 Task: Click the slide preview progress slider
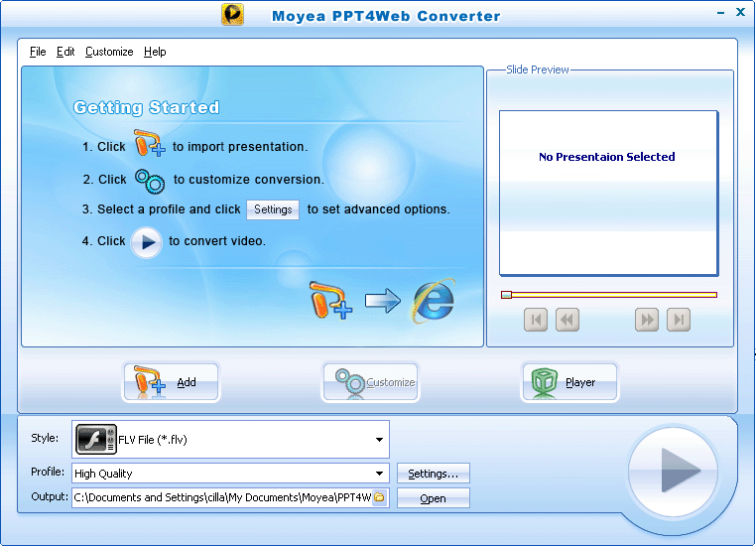pos(609,295)
